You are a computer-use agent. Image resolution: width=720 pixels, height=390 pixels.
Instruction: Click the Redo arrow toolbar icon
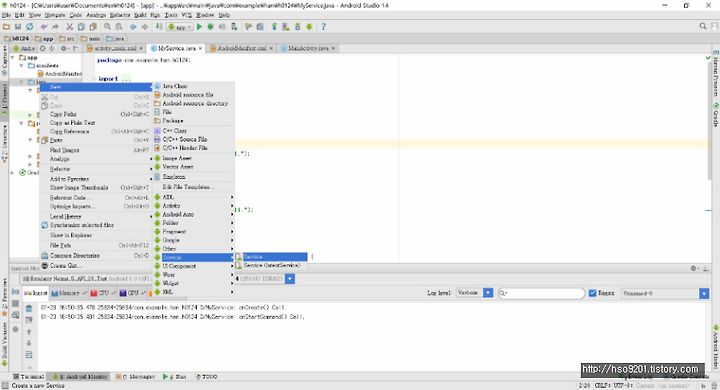coord(55,27)
